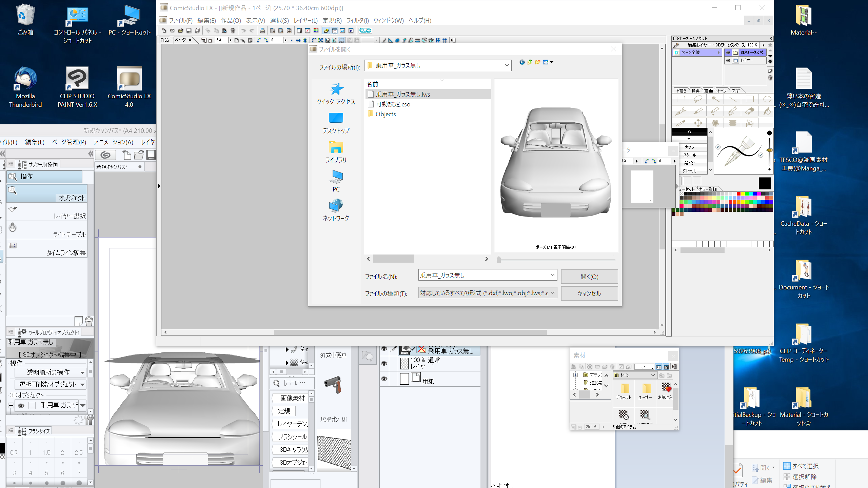Click the red swatch in color set
Viewport: 868px width, 488px height.
click(738, 194)
